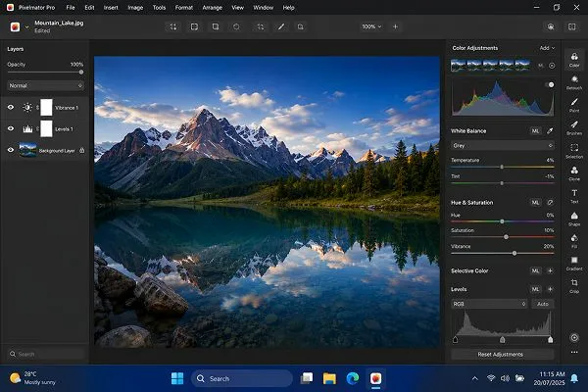Select the Gradient tool

point(574,263)
